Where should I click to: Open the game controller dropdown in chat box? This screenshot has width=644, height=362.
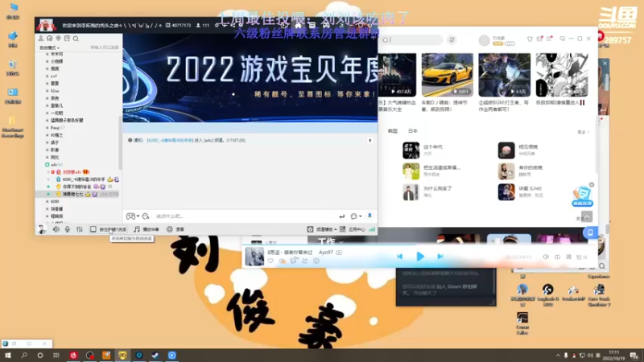pos(133,216)
